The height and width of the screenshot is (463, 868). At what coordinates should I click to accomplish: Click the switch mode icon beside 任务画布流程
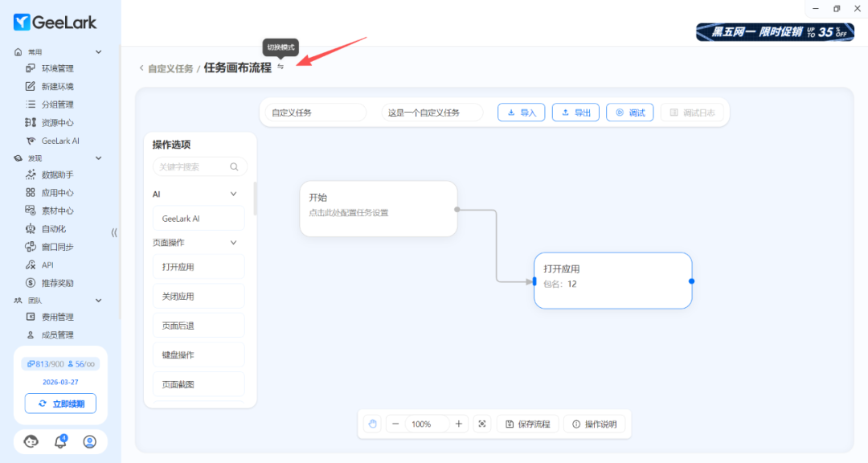[280, 67]
